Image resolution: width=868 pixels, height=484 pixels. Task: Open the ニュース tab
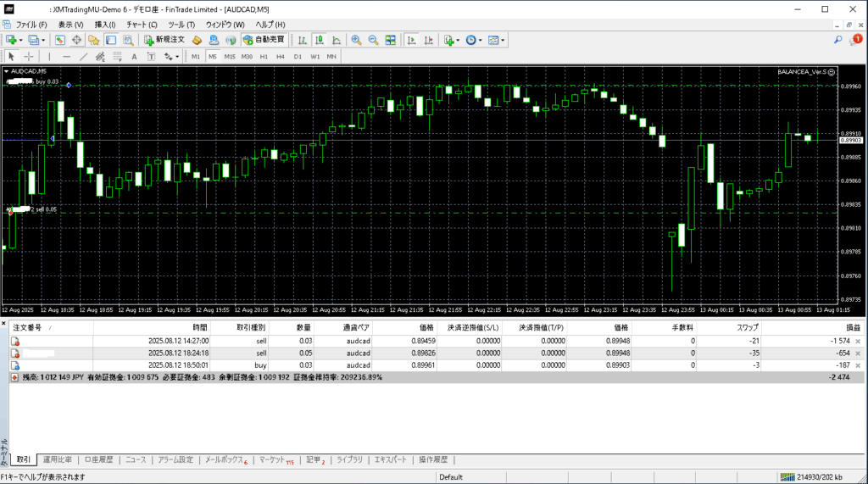136,460
